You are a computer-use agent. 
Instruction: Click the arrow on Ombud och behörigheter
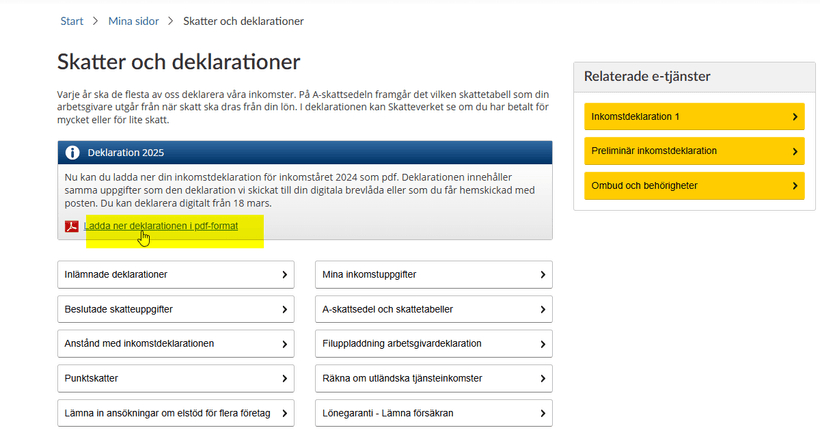[795, 186]
